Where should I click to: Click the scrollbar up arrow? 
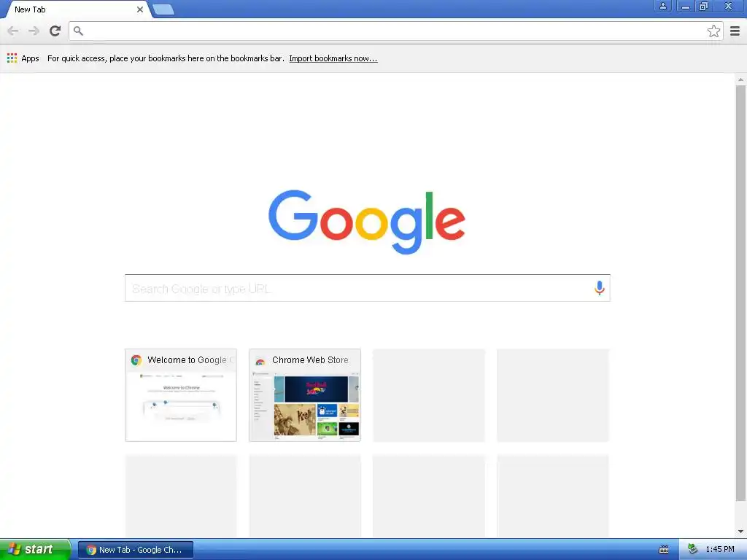tap(740, 79)
